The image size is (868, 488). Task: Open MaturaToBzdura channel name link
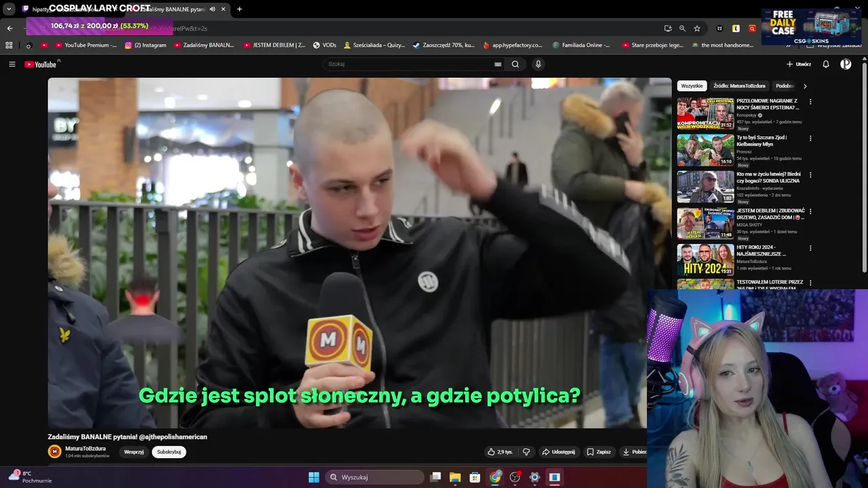(85, 449)
